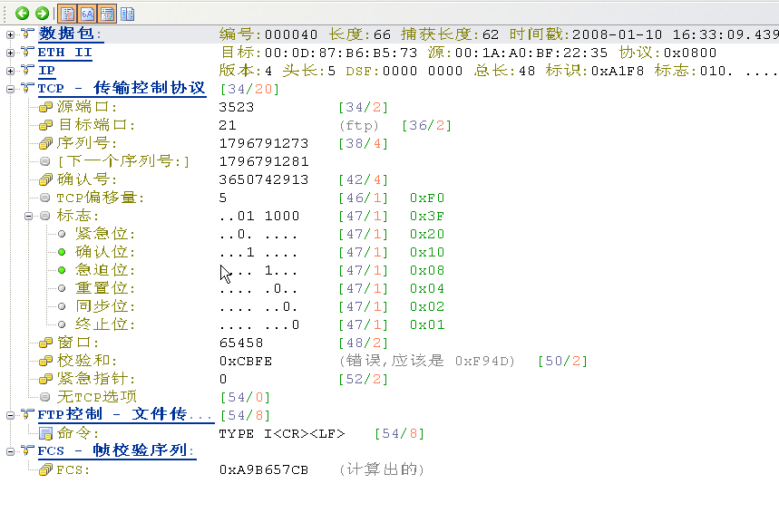Click the icon beside 序列号
The width and height of the screenshot is (779, 532).
(x=45, y=143)
